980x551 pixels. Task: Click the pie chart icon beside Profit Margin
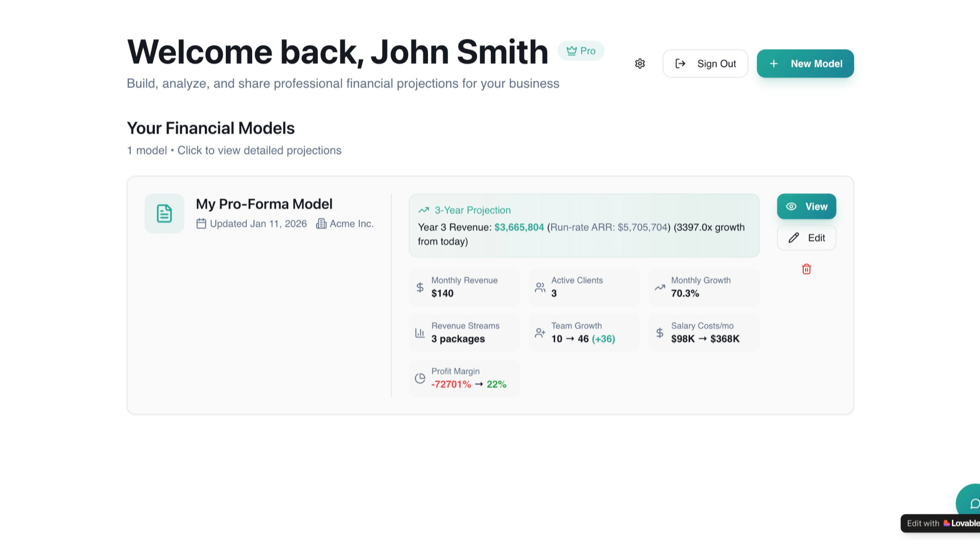[420, 378]
